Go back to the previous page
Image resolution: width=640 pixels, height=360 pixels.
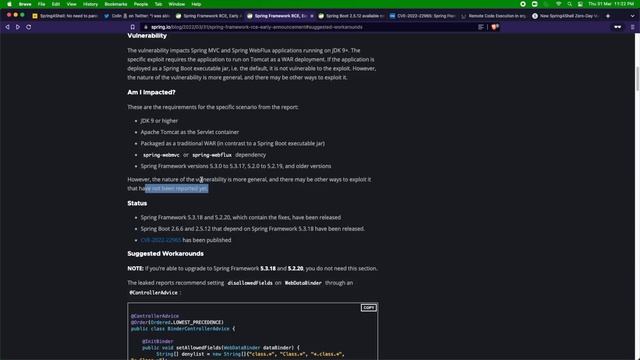(7, 27)
